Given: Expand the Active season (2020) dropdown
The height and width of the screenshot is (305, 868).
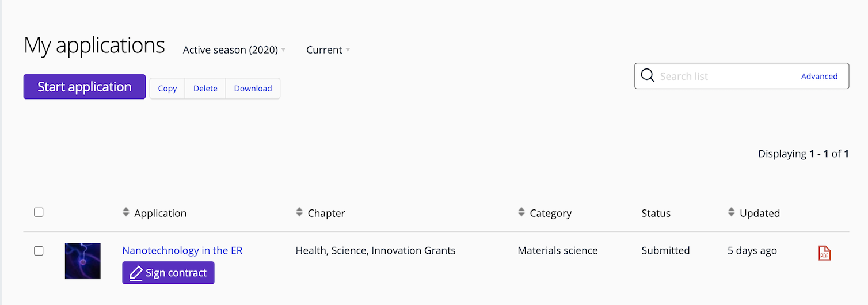Looking at the screenshot, I should pyautogui.click(x=234, y=50).
